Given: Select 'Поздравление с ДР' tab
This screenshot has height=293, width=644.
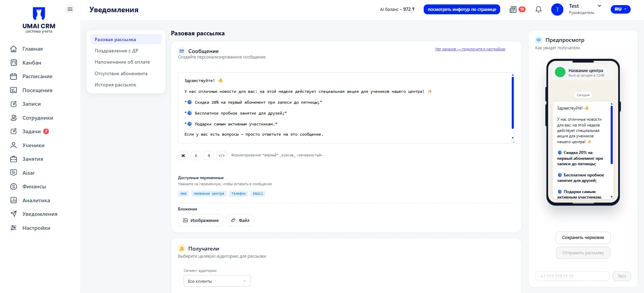Looking at the screenshot, I should [x=116, y=51].
